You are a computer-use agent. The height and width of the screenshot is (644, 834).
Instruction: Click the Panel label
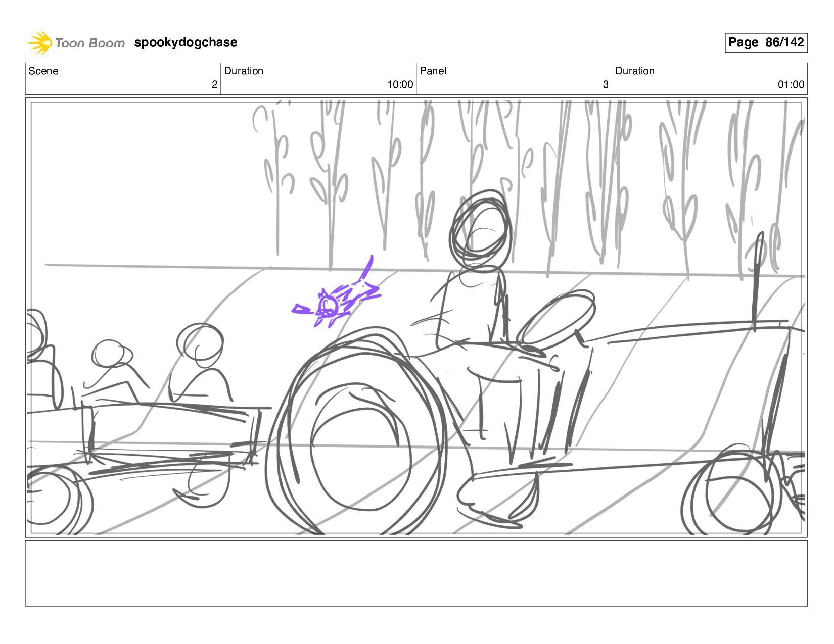433,71
